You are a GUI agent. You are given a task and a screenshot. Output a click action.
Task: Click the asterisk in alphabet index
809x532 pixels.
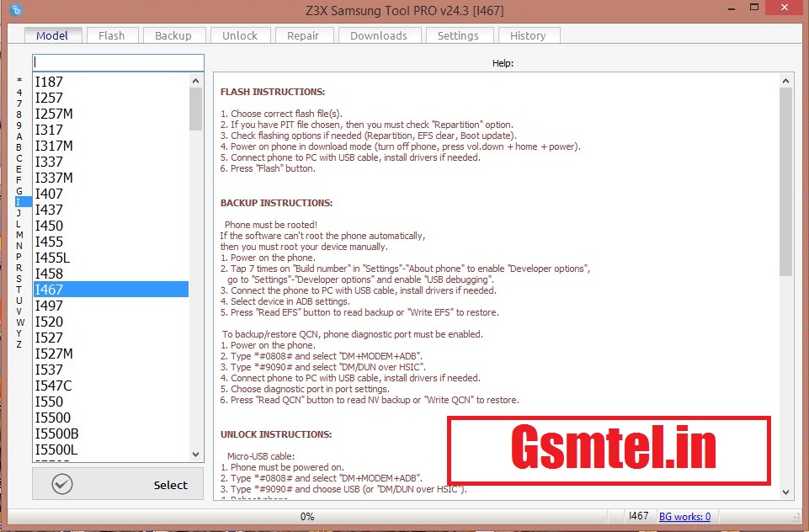(19, 81)
